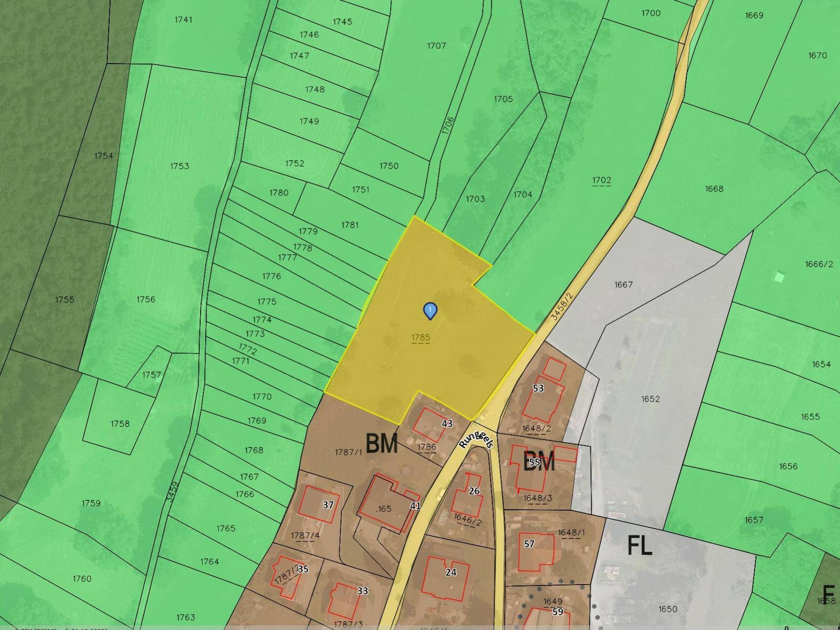Click parcel label 1750

[389, 166]
